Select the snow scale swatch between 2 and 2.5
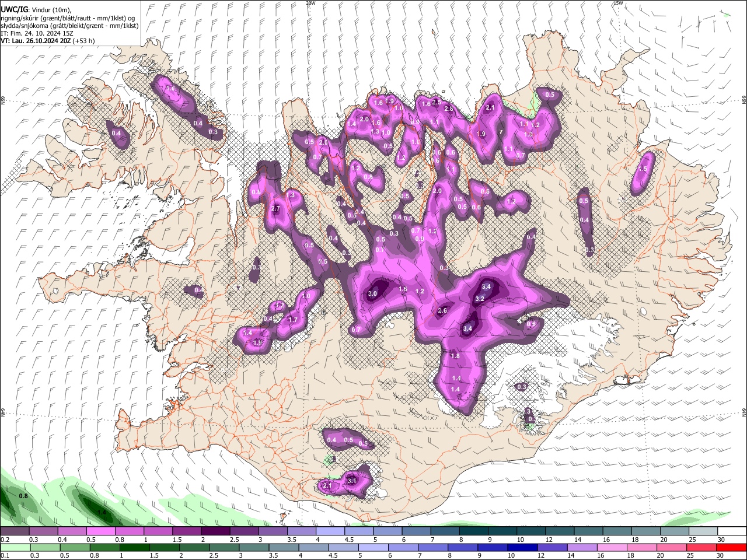The width and height of the screenshot is (747, 560). [x=215, y=531]
